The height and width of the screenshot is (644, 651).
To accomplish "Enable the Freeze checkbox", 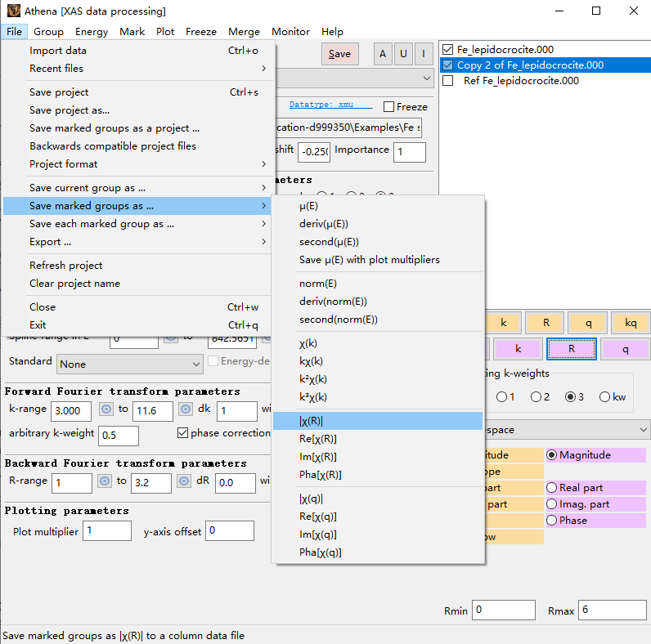I will 388,107.
